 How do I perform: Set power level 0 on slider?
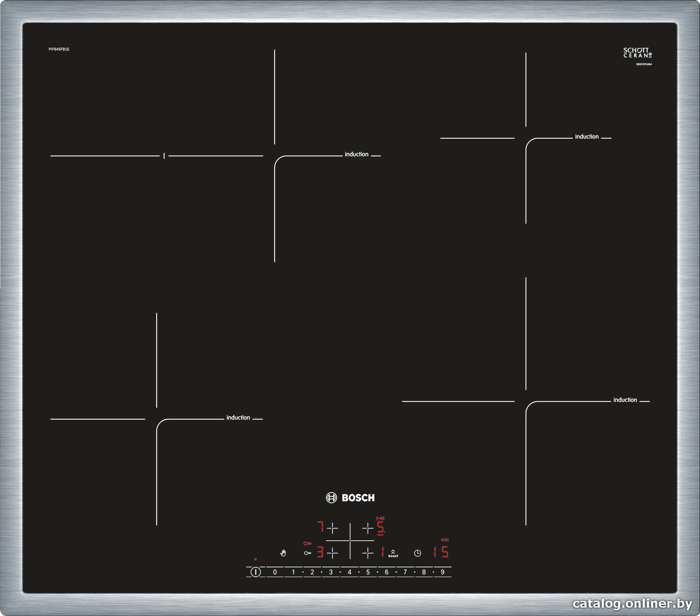275,572
